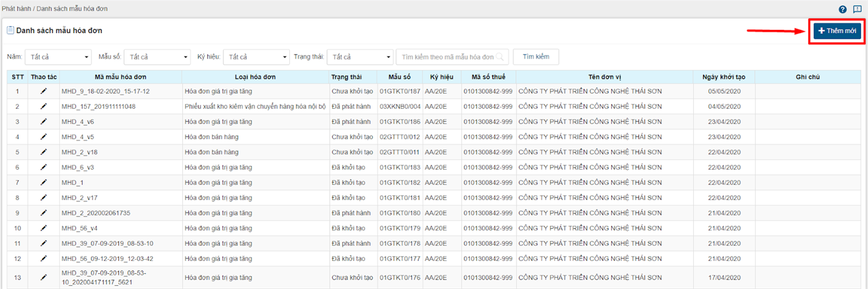
Task: Click the search magnifier icon in search box
Action: [501, 57]
